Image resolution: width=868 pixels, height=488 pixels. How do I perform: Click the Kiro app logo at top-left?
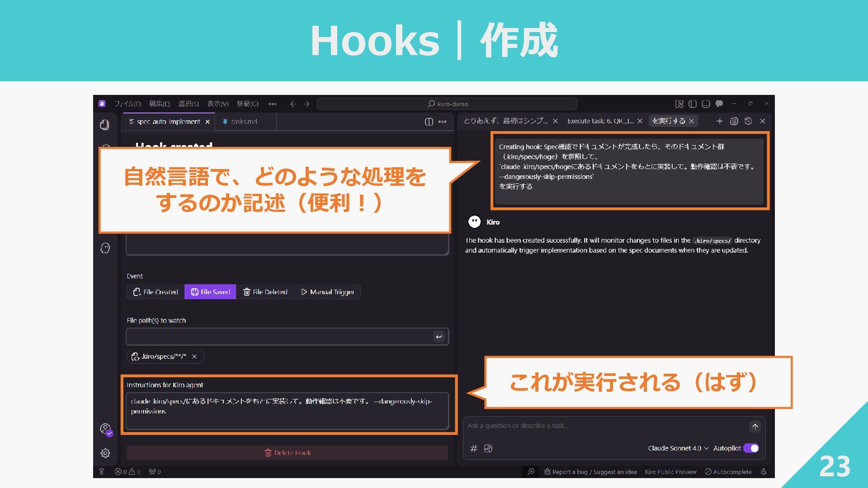pyautogui.click(x=102, y=103)
